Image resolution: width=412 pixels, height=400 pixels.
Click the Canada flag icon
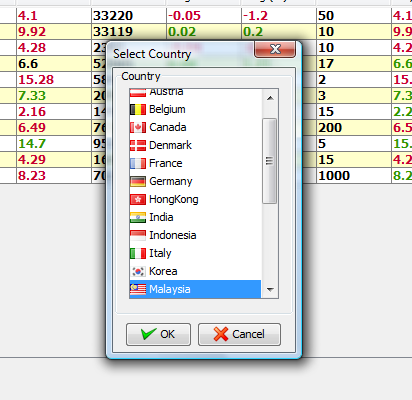[138, 127]
